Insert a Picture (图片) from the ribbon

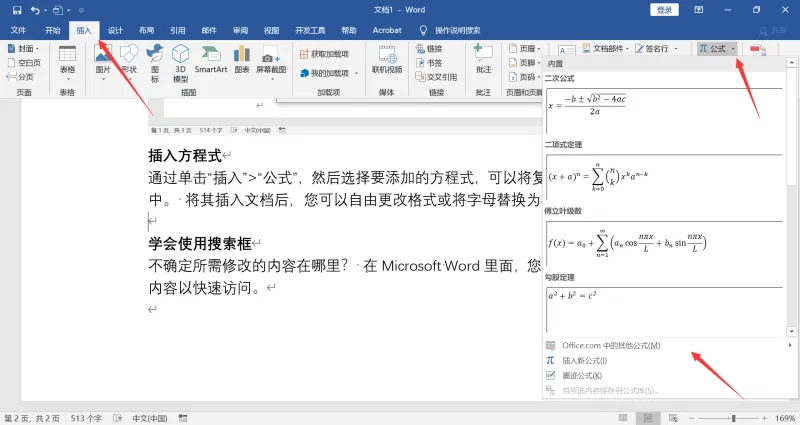(103, 64)
